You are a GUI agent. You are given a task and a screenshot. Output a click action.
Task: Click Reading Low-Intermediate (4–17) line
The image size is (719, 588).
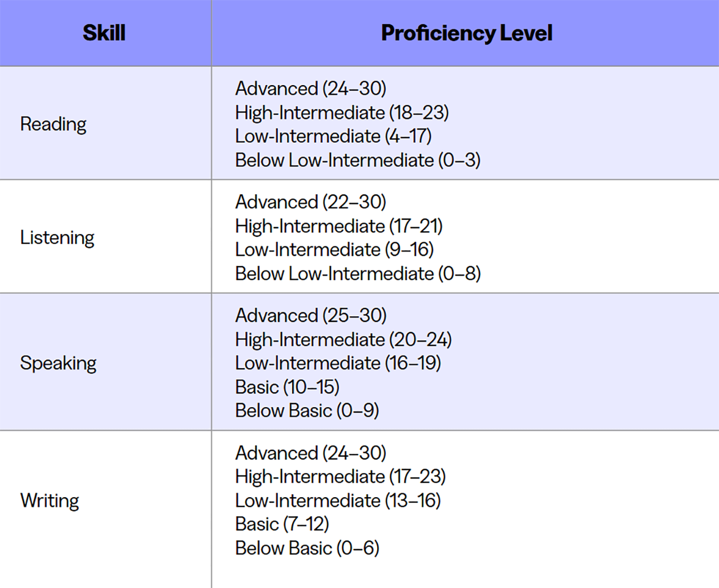tap(333, 136)
